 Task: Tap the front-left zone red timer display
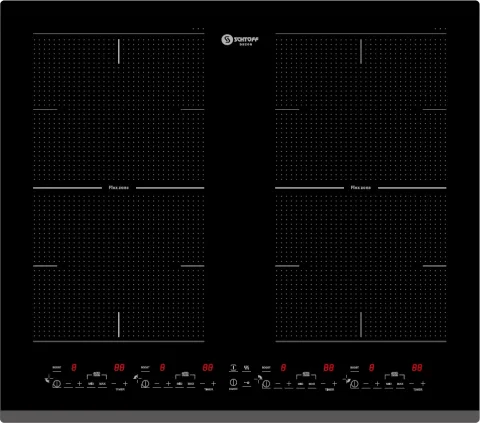click(119, 367)
